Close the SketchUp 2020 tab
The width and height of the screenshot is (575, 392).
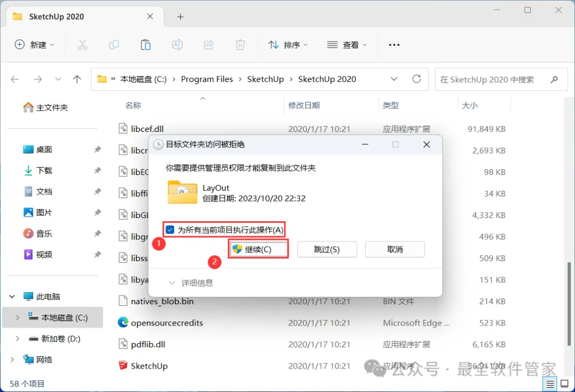pos(150,16)
